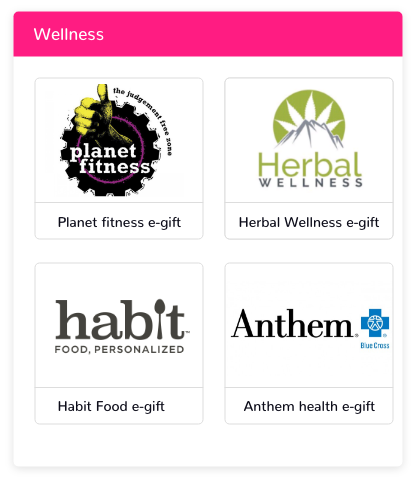This screenshot has width=416, height=482.
Task: Click the gray WELLNESS lettering under Herbal
Action: coord(311,183)
